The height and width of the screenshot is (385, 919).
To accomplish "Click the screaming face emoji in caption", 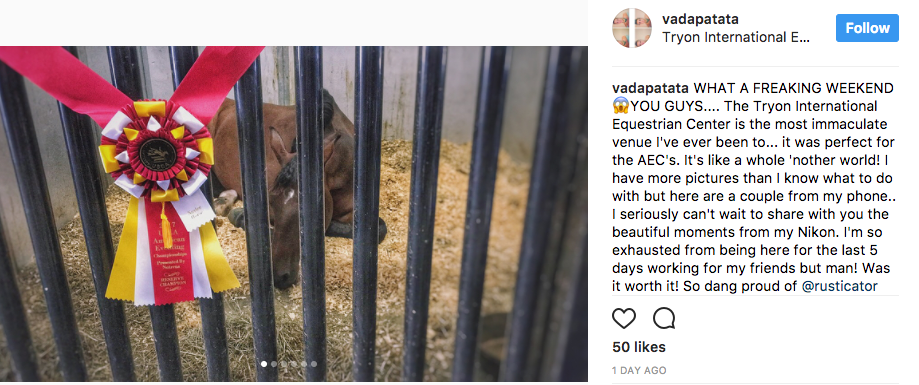I will point(621,107).
